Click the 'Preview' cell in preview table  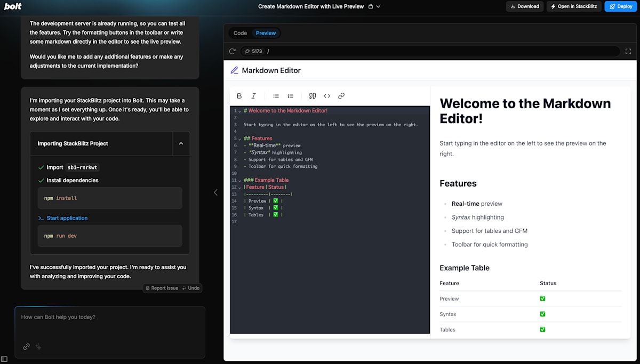[449, 298]
